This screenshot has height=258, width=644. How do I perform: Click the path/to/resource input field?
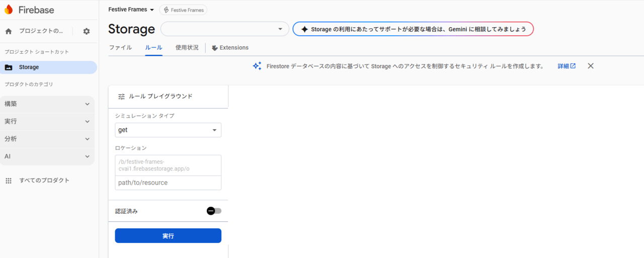pyautogui.click(x=168, y=183)
